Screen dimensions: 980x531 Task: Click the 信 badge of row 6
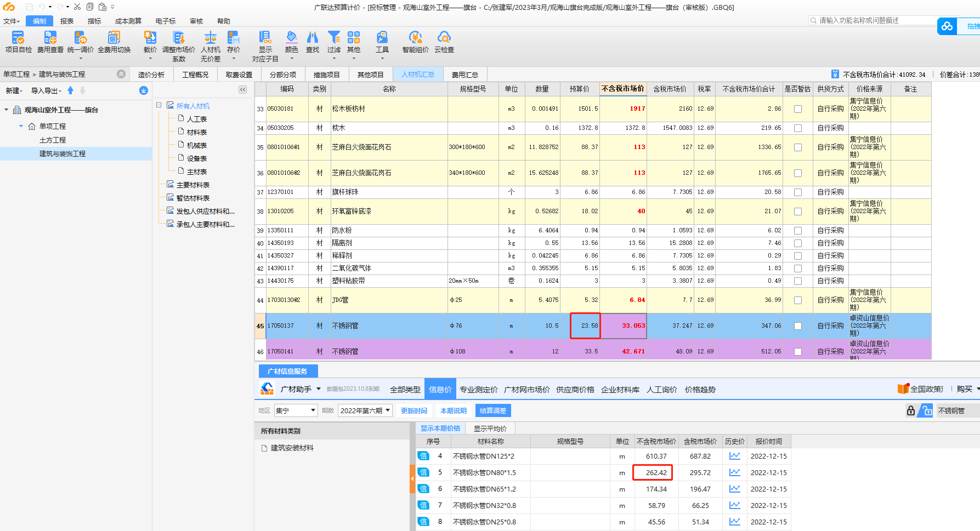pos(423,489)
